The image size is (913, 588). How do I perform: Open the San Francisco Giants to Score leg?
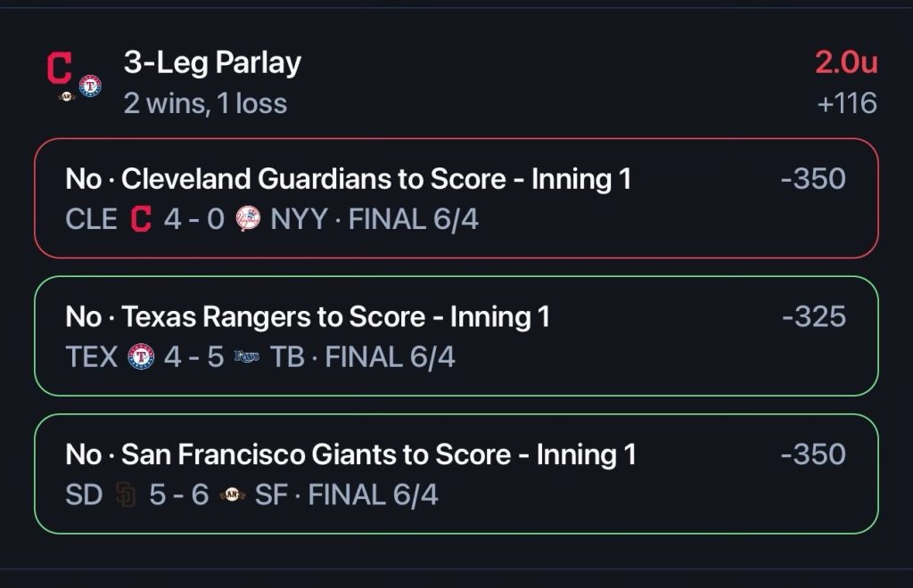tap(456, 474)
